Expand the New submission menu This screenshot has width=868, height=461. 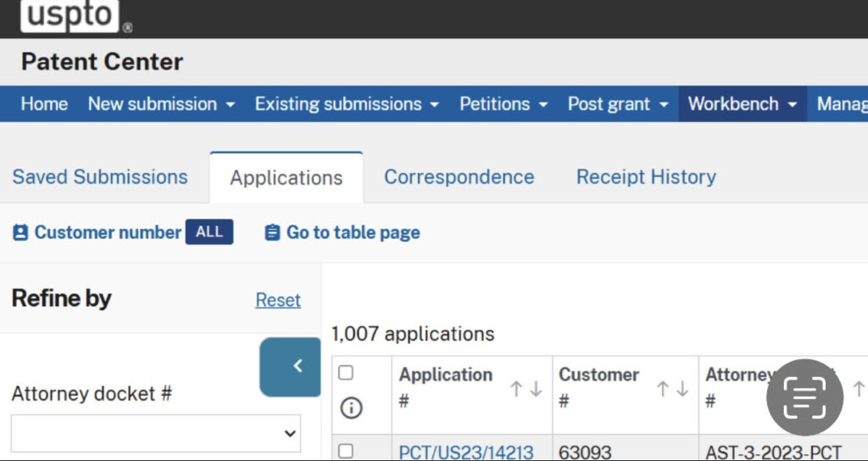coord(161,104)
